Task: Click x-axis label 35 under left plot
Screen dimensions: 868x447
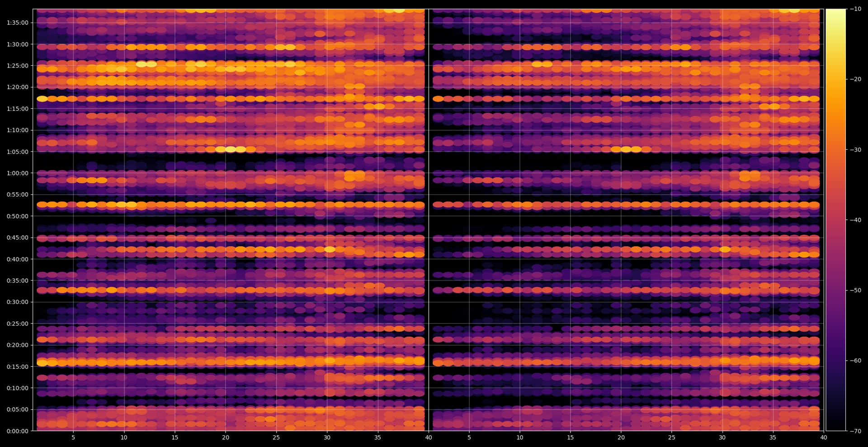Action: 378,437
